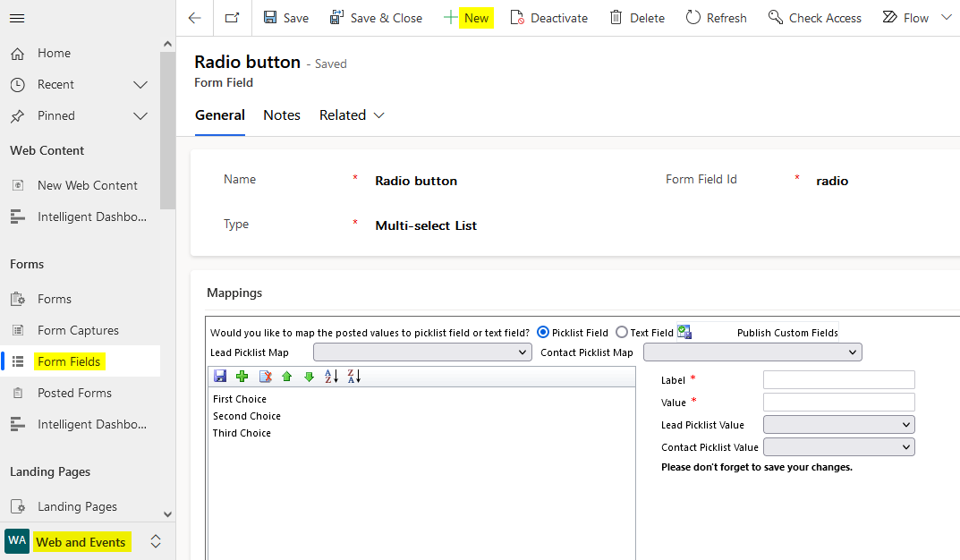Click the Type value Multi-select List
The height and width of the screenshot is (560, 960).
click(x=426, y=225)
